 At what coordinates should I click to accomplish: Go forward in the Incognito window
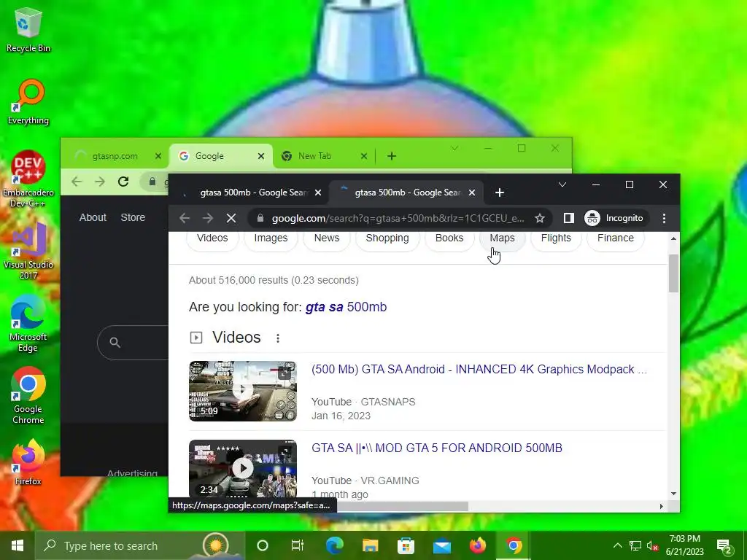coord(208,218)
